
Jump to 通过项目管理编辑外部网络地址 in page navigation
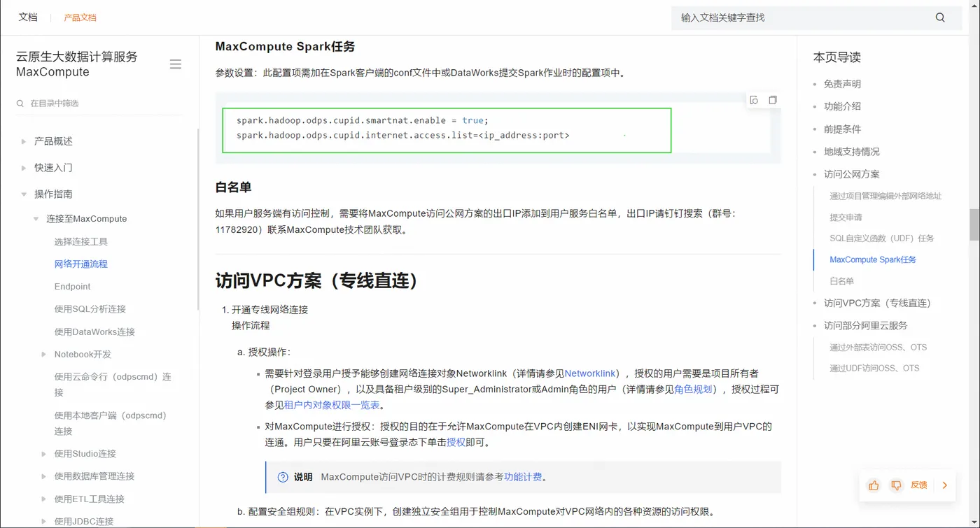[885, 197]
